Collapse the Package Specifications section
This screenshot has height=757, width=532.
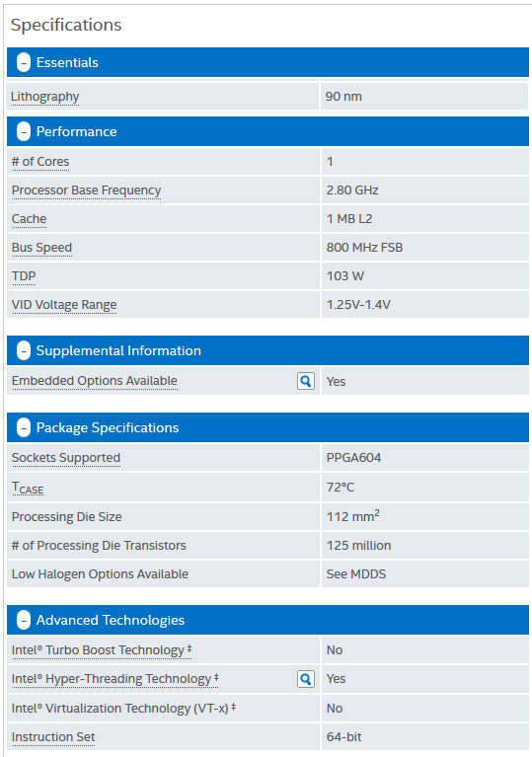pyautogui.click(x=23, y=427)
